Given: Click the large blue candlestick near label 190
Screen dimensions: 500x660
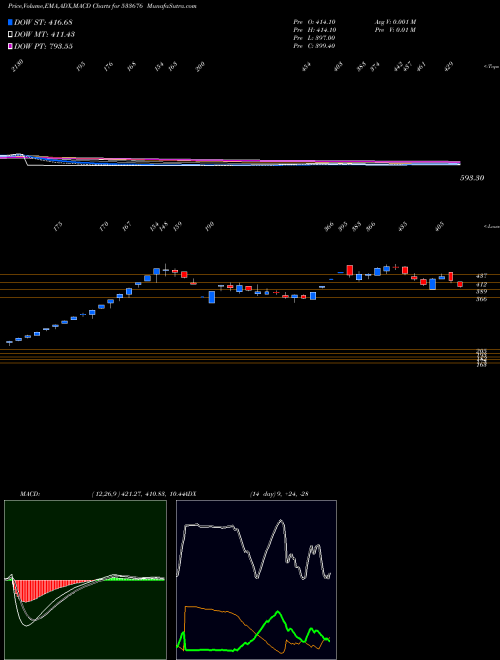Looking at the screenshot, I should pyautogui.click(x=212, y=297).
